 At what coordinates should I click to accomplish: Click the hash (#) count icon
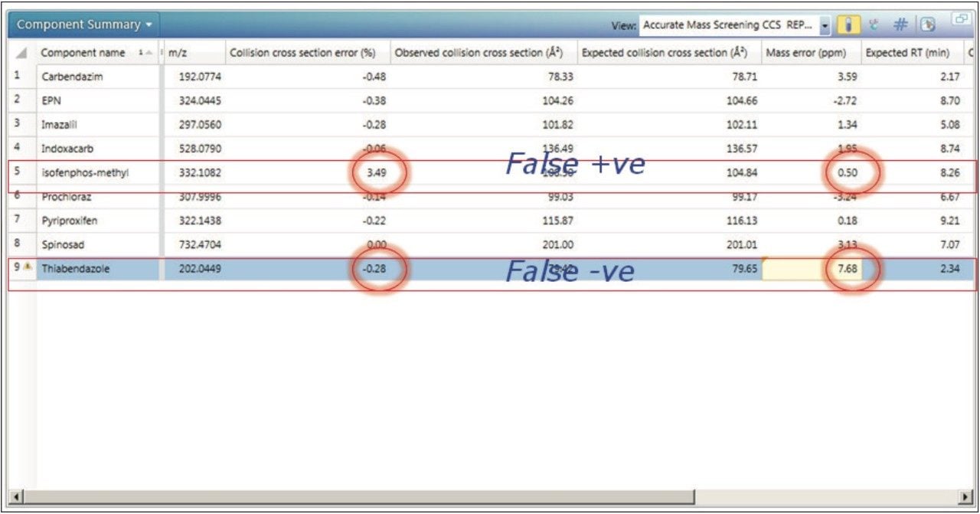(x=901, y=25)
